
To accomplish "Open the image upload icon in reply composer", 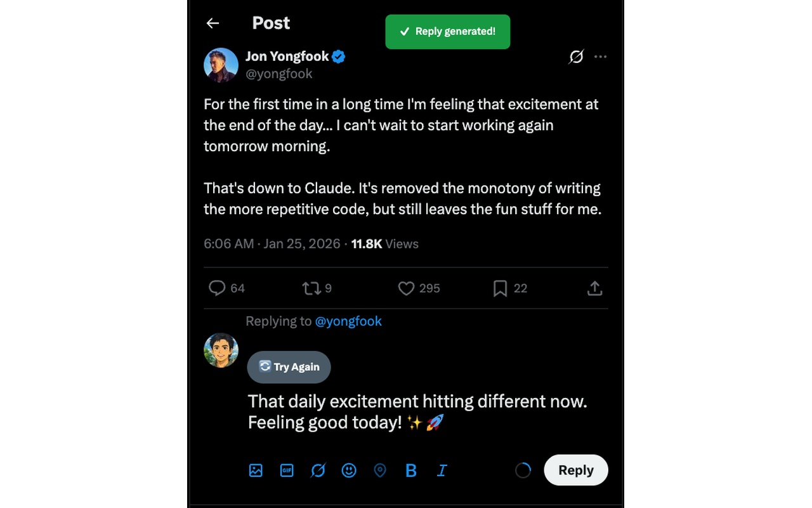I will pyautogui.click(x=256, y=471).
